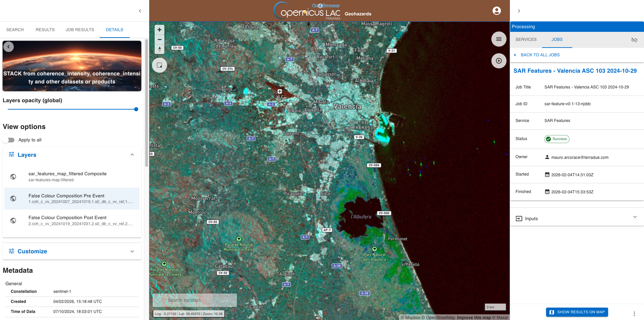Open the user account profile icon
Screen dimensions: 644x320
click(496, 11)
